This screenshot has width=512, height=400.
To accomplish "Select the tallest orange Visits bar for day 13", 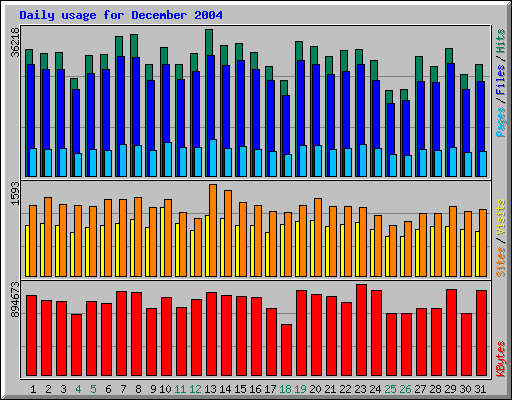I will pyautogui.click(x=213, y=230).
